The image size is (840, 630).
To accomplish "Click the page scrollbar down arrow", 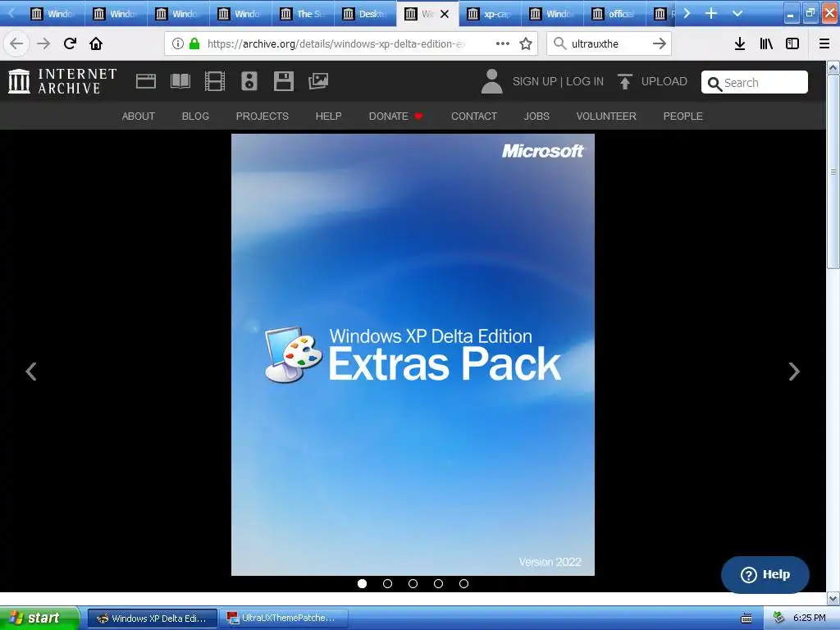I will point(833,598).
